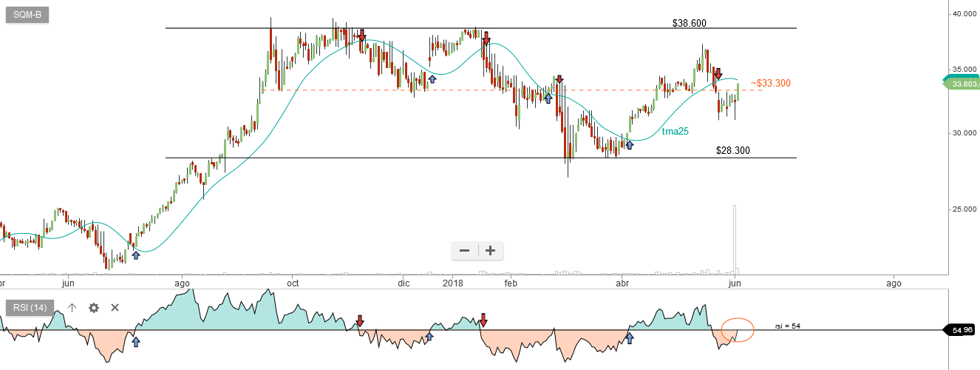Click the $38.600 resistance label

pyautogui.click(x=689, y=23)
